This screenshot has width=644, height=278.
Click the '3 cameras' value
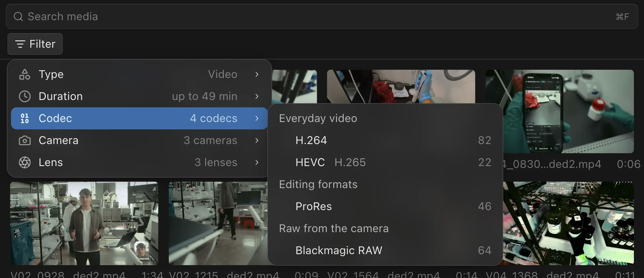point(210,140)
